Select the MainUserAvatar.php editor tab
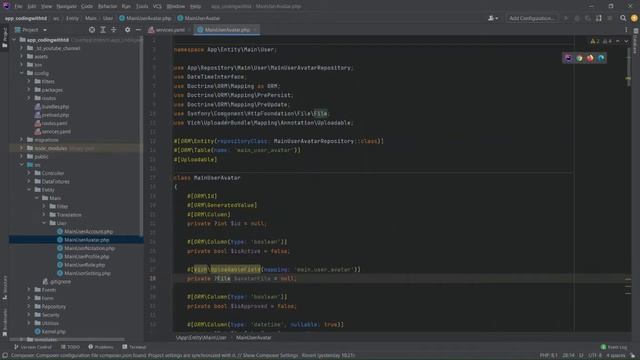Viewport: 640px width, 360px height. [227, 30]
